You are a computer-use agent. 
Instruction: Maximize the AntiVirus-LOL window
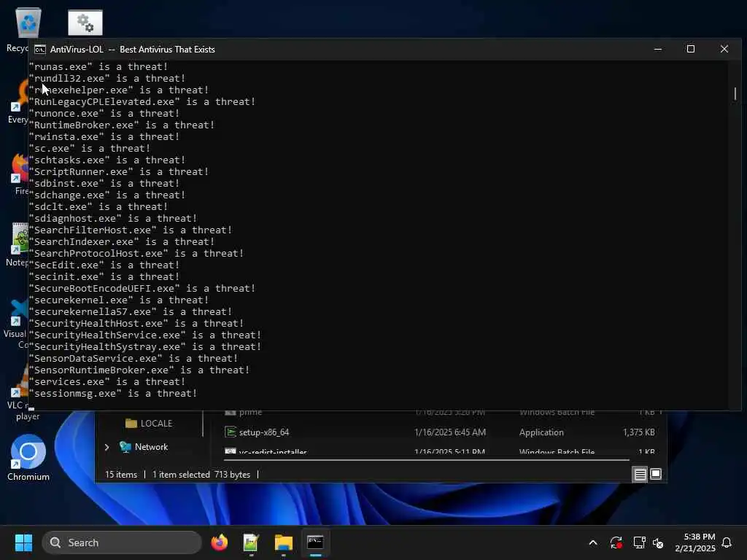pyautogui.click(x=690, y=49)
